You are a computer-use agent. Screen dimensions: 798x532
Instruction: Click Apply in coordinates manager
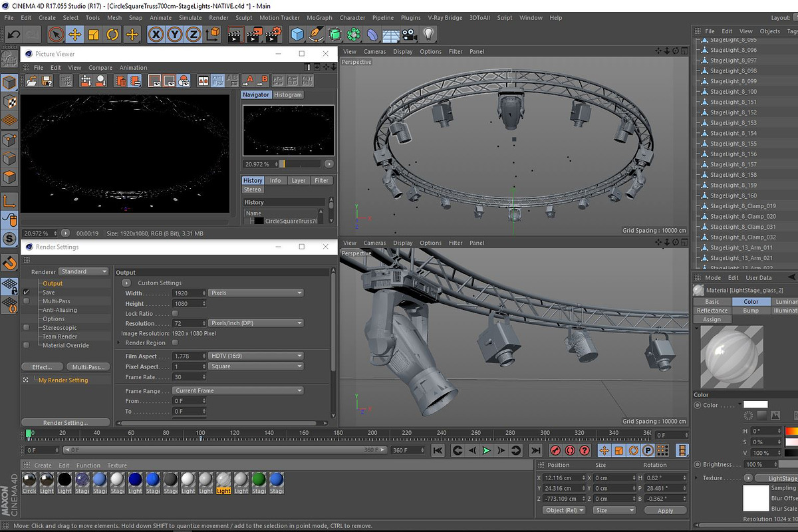click(665, 511)
